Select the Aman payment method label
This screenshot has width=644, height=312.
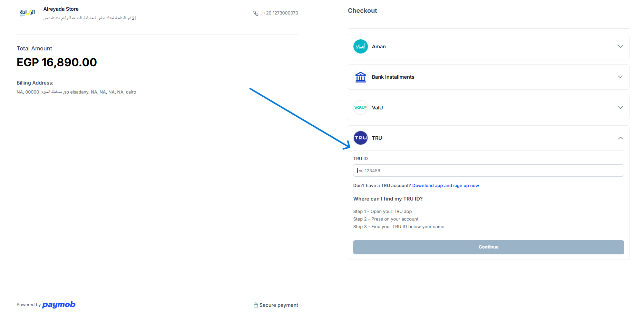tap(379, 47)
